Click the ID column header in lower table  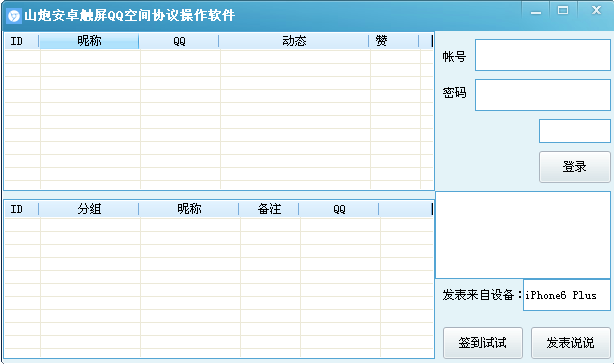pyautogui.click(x=22, y=209)
